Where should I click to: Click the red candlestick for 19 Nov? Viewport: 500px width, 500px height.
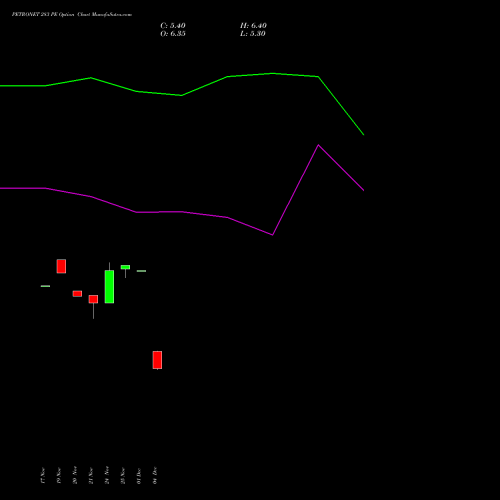61,266
